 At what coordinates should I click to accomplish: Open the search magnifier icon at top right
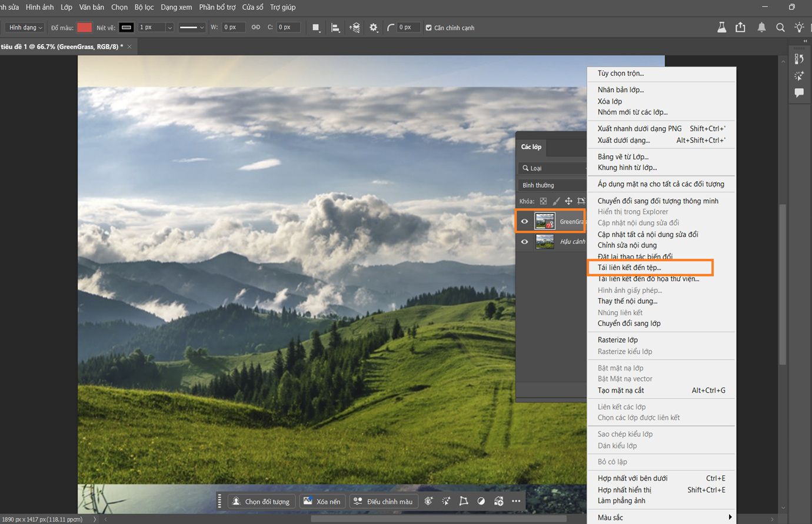pyautogui.click(x=780, y=28)
